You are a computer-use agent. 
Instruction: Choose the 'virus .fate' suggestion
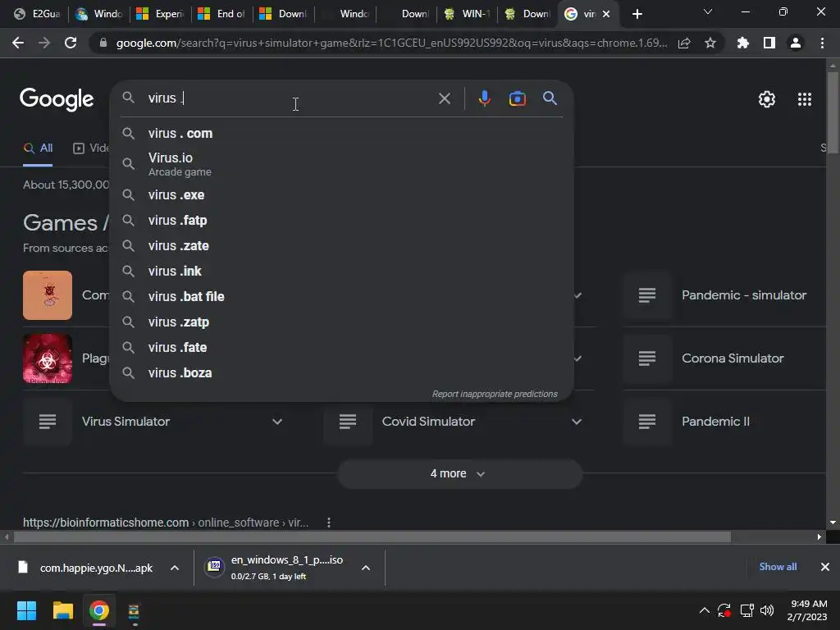(341, 347)
